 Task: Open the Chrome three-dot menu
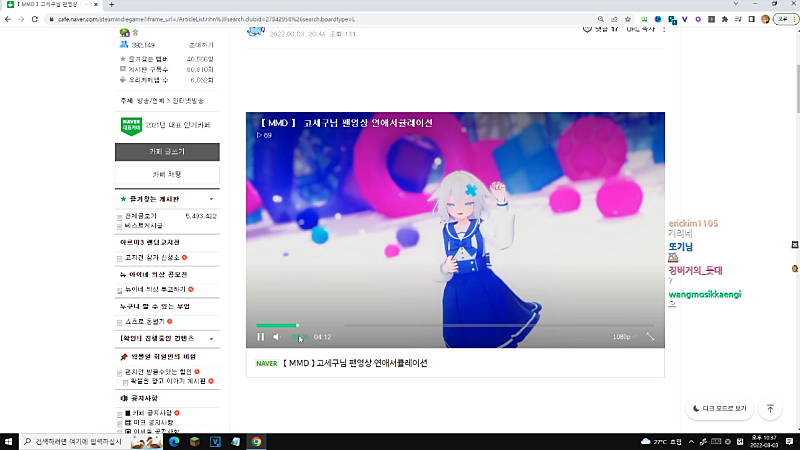coord(795,19)
